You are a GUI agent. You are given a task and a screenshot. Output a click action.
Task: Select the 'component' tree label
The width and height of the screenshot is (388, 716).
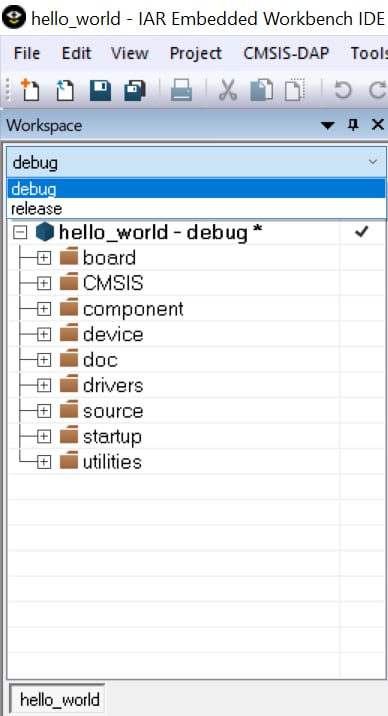click(133, 310)
